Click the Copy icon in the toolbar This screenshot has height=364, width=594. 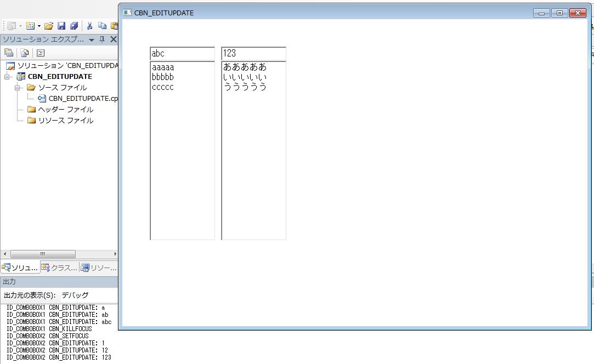tap(102, 26)
